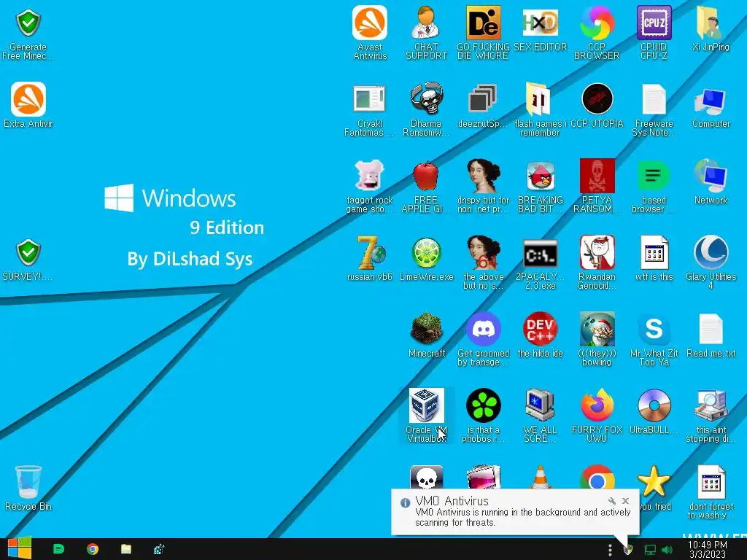Screen dimensions: 747x560
Task: Open the Read me.txt file
Action: [711, 335]
